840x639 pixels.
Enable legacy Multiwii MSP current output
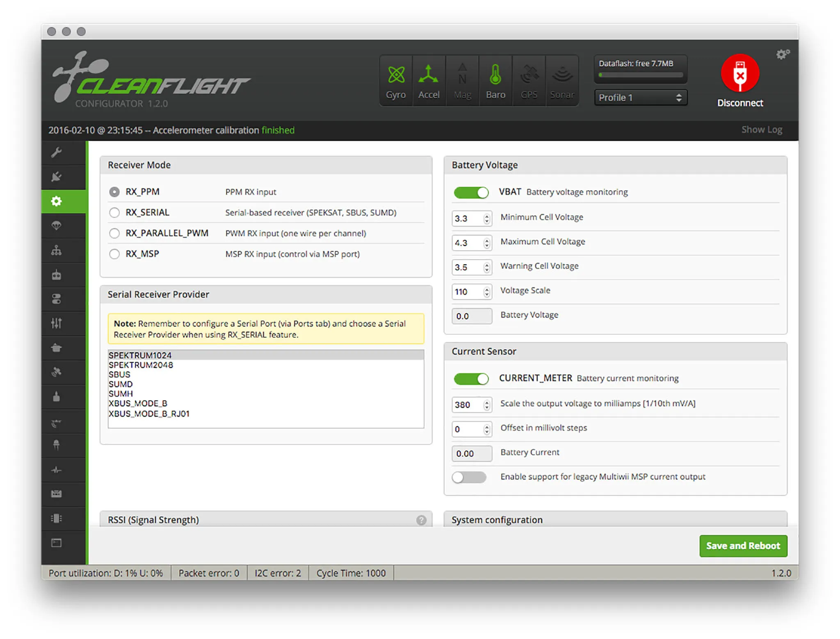click(x=469, y=477)
